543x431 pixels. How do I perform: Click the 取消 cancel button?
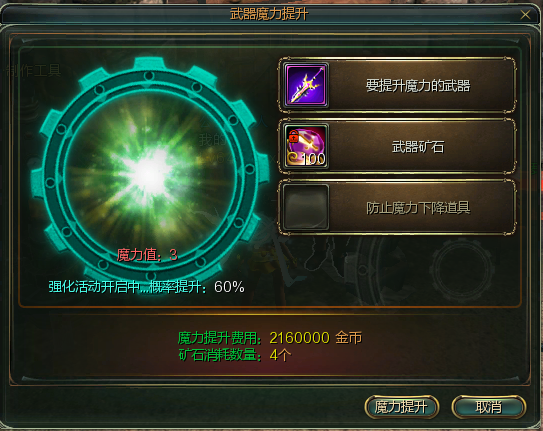[489, 407]
